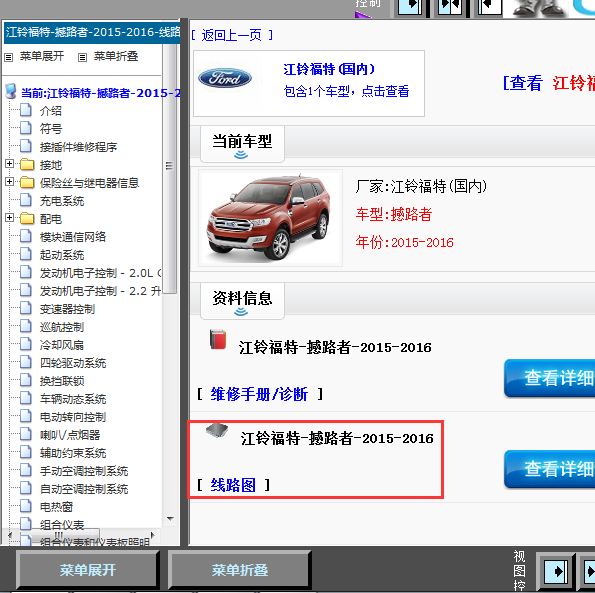Select the 当前车型 tab
The height and width of the screenshot is (593, 595).
242,145
